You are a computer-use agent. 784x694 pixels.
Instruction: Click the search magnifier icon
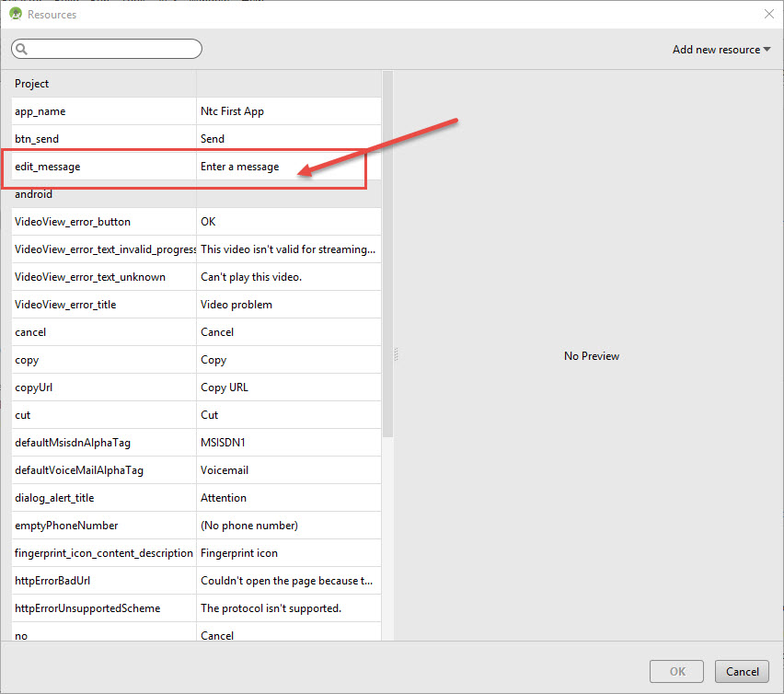pyautogui.click(x=22, y=50)
